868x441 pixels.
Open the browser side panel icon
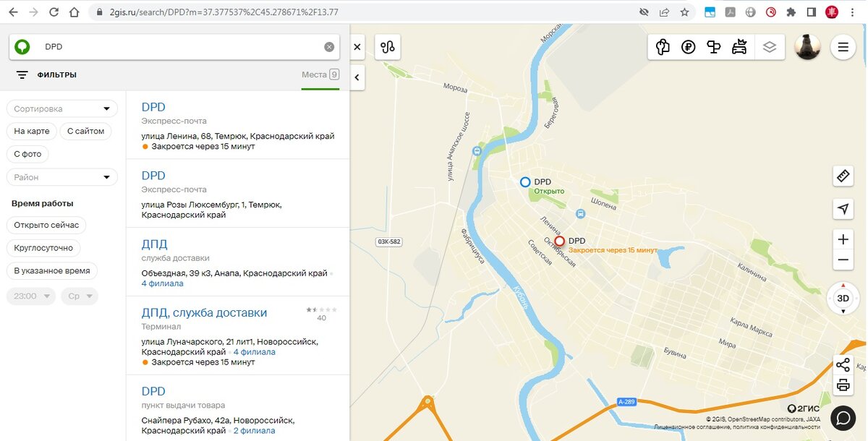812,12
